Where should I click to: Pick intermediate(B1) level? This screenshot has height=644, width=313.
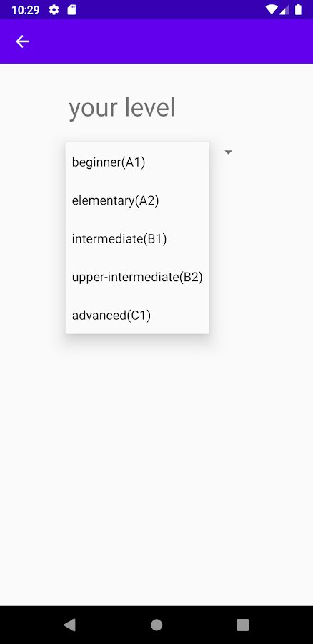pos(137,238)
